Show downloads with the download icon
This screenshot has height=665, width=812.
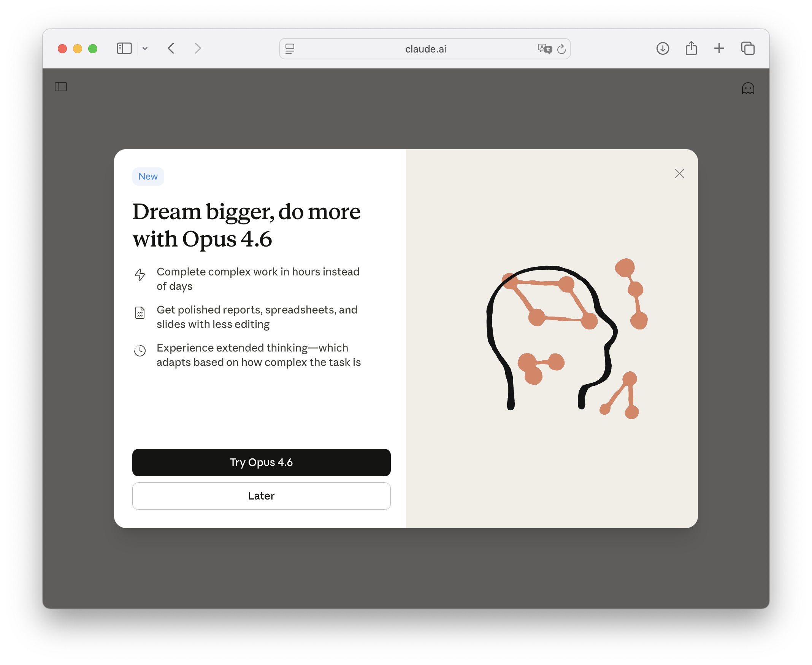(x=663, y=49)
